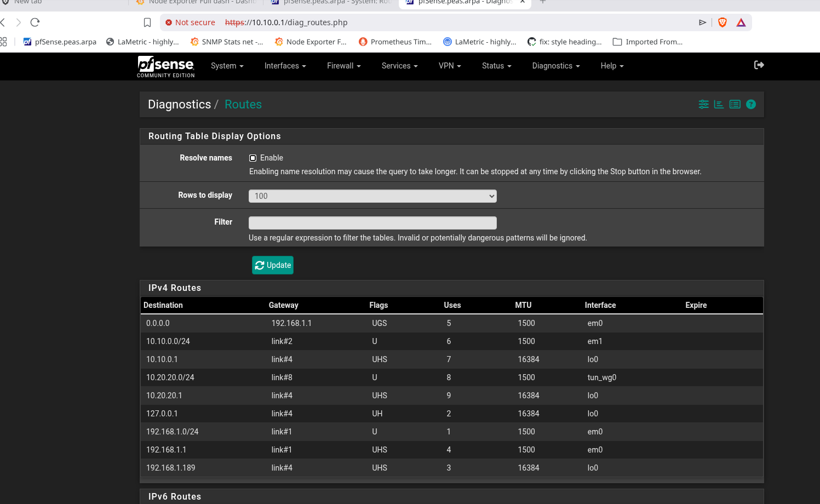Click the IPv6 Routes panel heading
This screenshot has width=820, height=504.
[175, 497]
